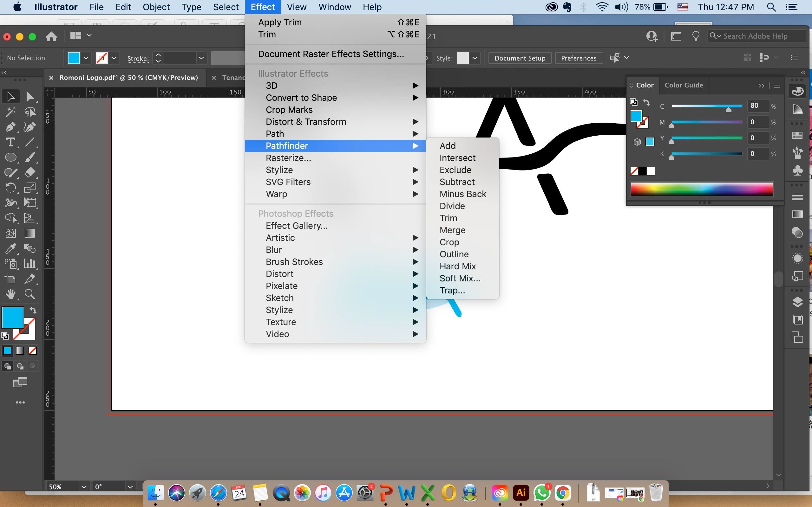The image size is (812, 507).
Task: Select the Magic Wand tool
Action: [10, 112]
